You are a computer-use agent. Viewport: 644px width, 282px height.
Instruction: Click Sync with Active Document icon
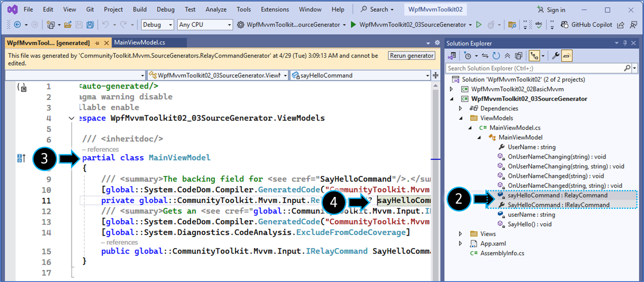[485, 55]
